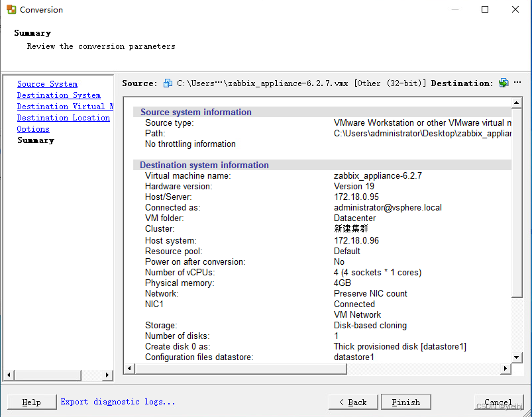The image size is (532, 417).
Task: Go to Destination Virtual Machine step
Action: (65, 107)
